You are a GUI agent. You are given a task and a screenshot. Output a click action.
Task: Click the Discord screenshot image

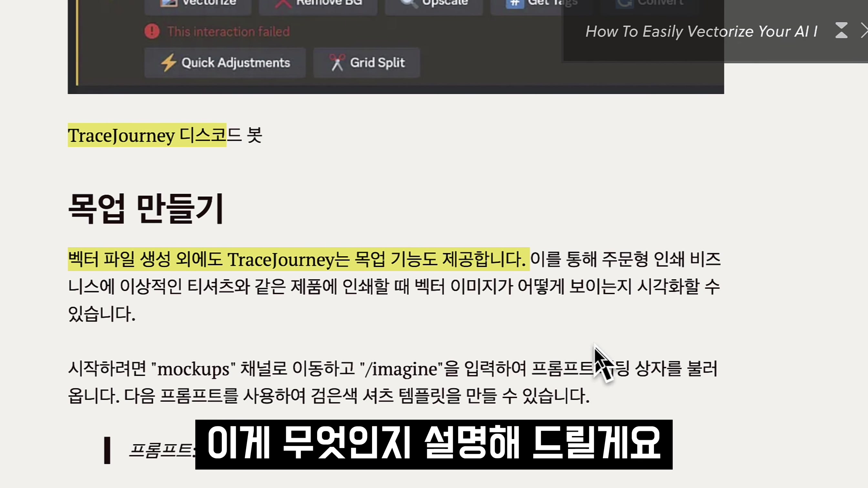tap(396, 47)
